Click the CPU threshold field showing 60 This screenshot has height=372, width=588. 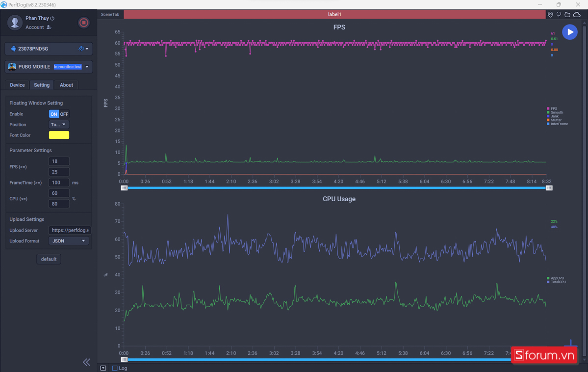tap(59, 193)
